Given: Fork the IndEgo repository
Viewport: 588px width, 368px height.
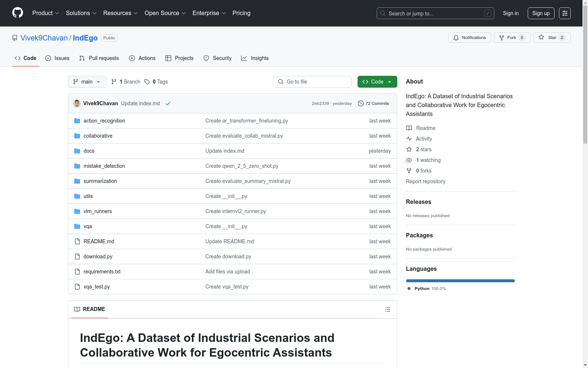Looking at the screenshot, I should point(512,38).
